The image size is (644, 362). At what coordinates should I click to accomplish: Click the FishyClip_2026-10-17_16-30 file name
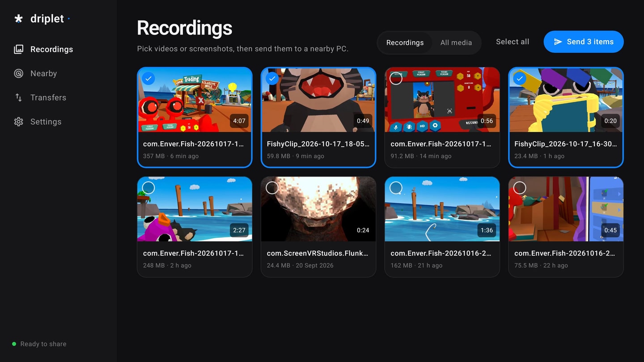[565, 144]
